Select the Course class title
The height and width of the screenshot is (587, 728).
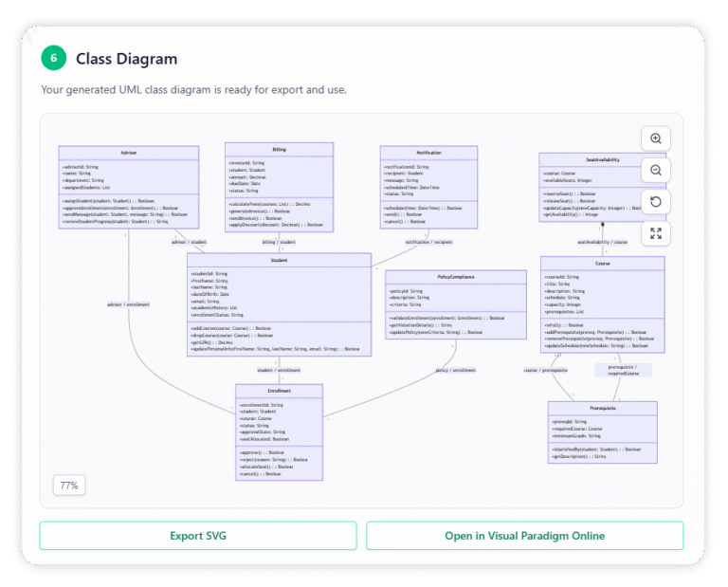pyautogui.click(x=603, y=264)
